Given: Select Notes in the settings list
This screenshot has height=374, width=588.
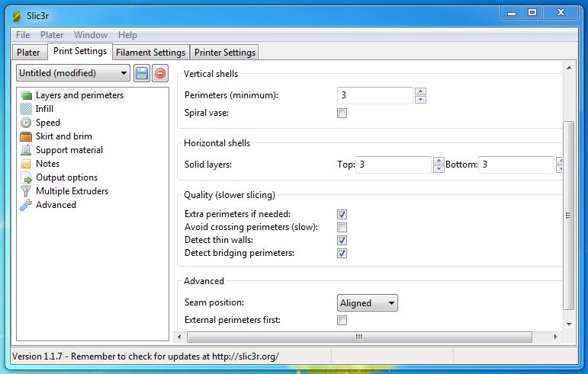Looking at the screenshot, I should coord(47,164).
